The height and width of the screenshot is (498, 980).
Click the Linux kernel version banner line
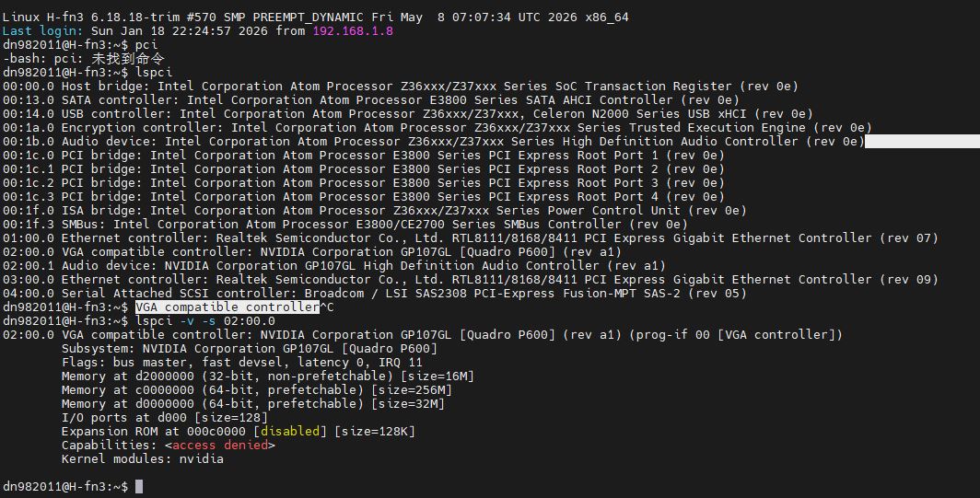click(316, 17)
